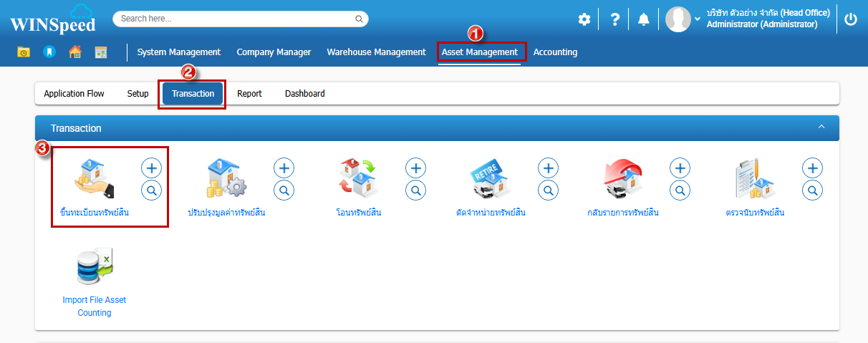
Task: Click the calendar icon in the toolbar
Action: [100, 52]
